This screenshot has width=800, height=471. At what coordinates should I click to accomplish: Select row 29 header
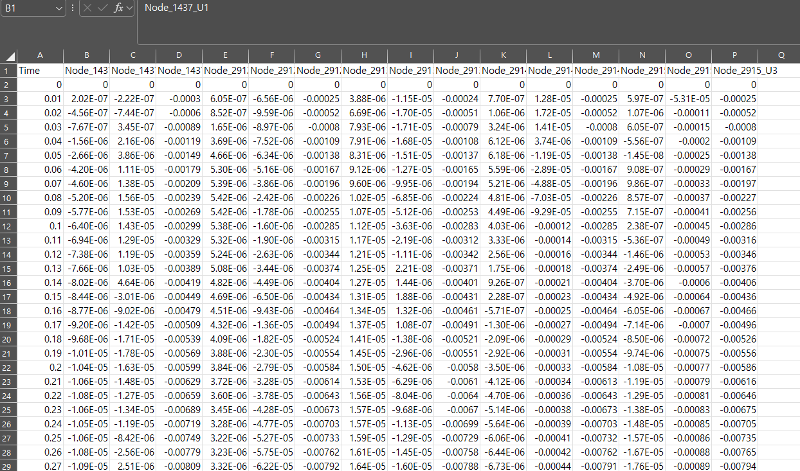[x=8, y=466]
